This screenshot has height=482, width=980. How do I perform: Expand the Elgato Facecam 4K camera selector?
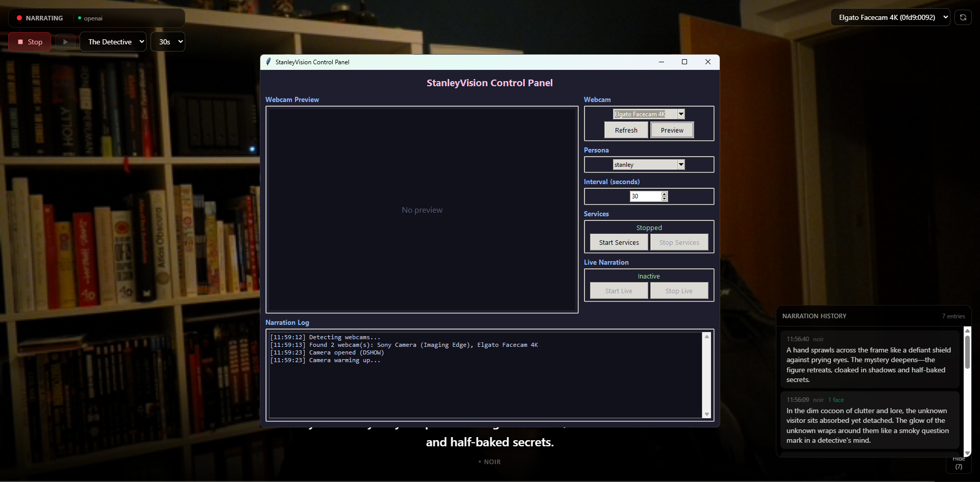point(890,17)
